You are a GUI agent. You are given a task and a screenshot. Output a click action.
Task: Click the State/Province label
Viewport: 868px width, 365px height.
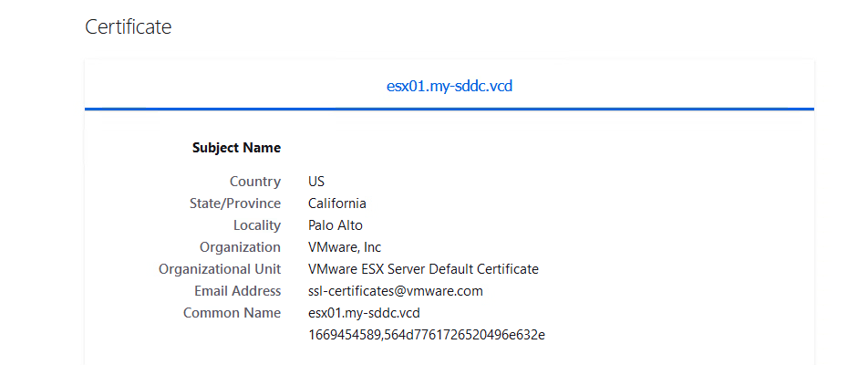pyautogui.click(x=235, y=203)
